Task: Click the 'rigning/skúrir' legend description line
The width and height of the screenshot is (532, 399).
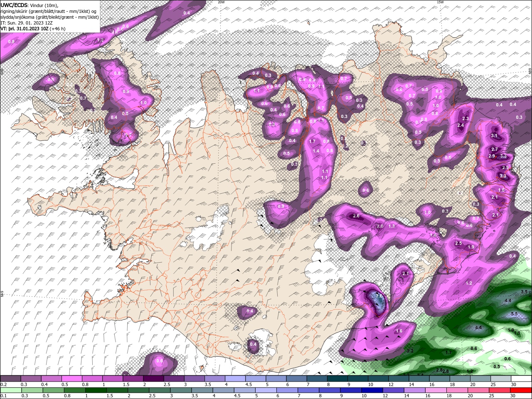Action: [48, 11]
